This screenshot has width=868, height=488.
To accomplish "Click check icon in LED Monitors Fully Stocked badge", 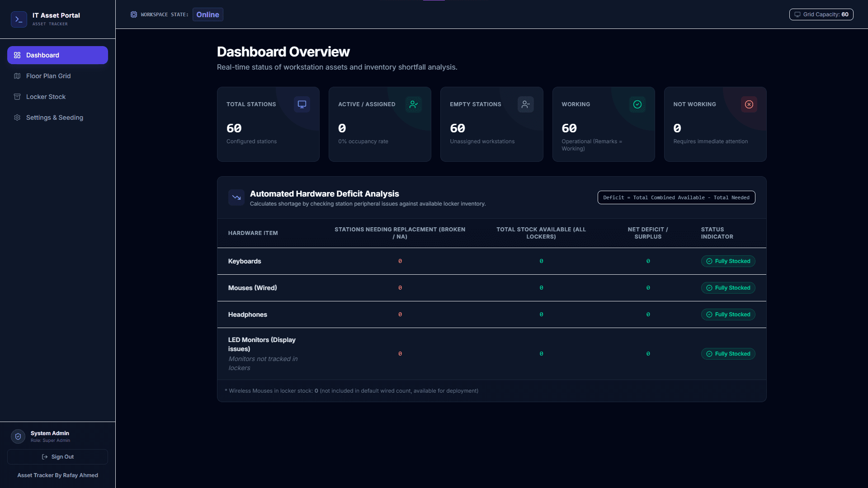I will pyautogui.click(x=709, y=354).
